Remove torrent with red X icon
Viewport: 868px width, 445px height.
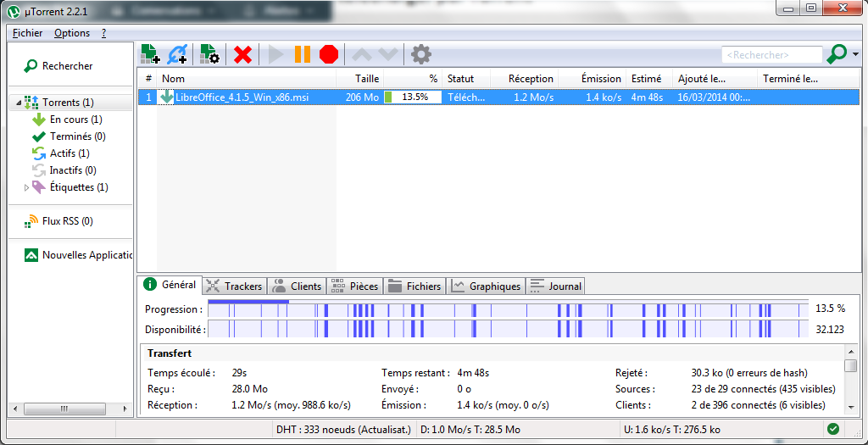242,54
